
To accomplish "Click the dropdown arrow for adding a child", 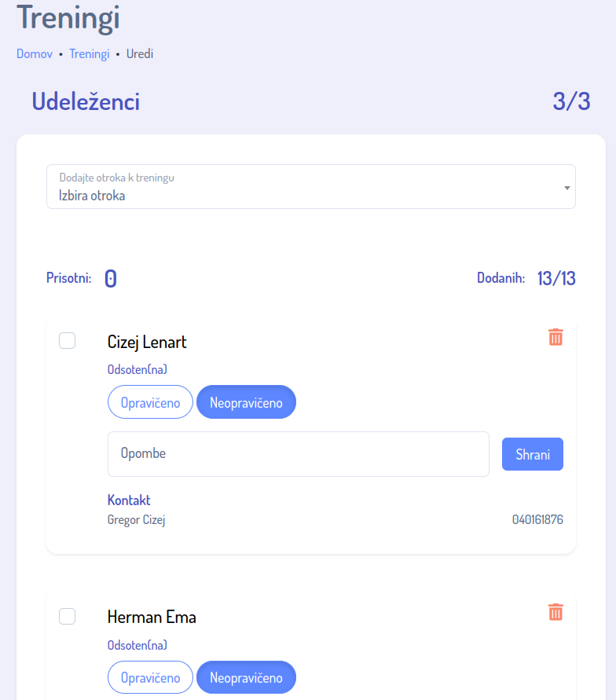I will click(566, 188).
